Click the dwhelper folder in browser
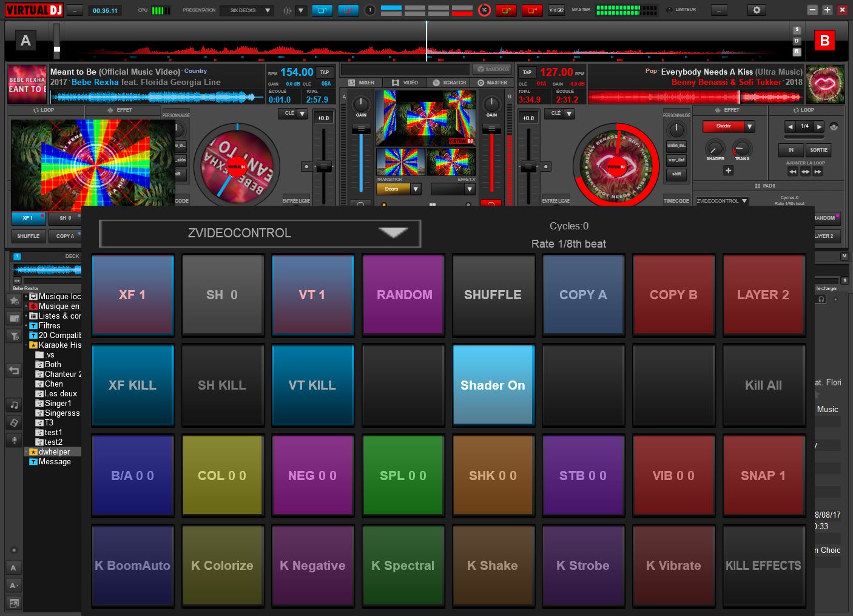 point(55,452)
